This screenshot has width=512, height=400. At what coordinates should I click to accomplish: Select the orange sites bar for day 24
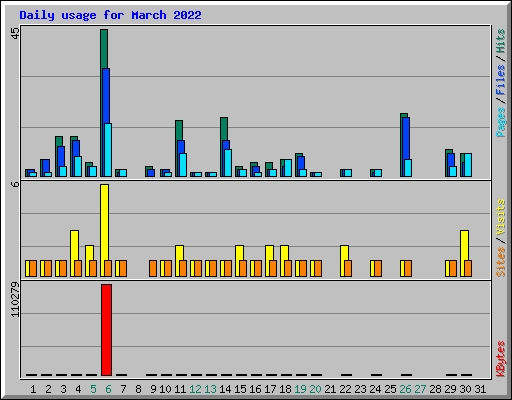[x=378, y=268]
